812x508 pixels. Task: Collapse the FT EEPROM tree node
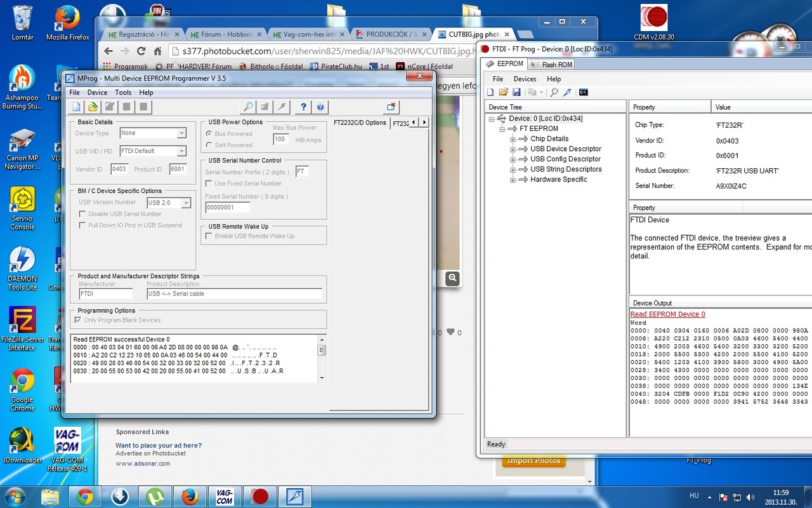(x=502, y=129)
